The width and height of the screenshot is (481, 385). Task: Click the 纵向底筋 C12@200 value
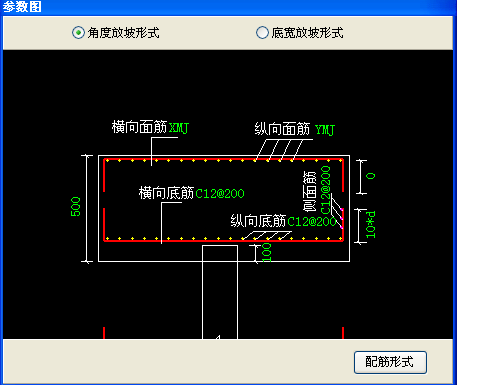312,222
